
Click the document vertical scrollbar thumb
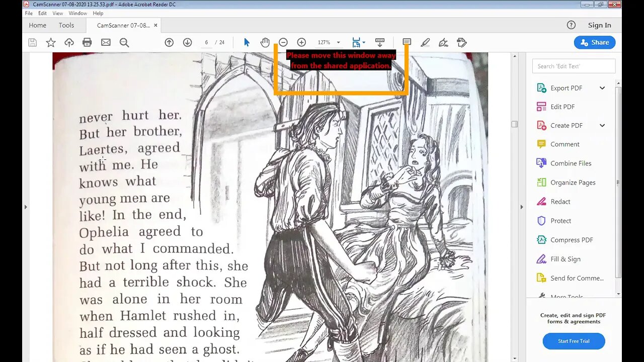pyautogui.click(x=514, y=124)
